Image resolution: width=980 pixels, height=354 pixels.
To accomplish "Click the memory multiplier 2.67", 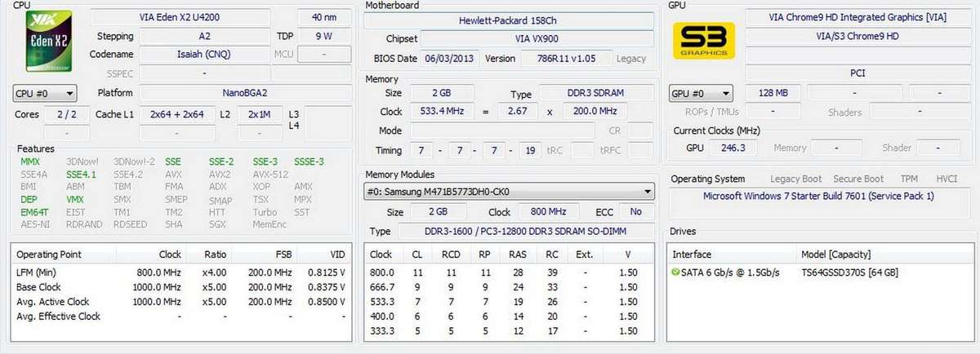I will pos(518,112).
